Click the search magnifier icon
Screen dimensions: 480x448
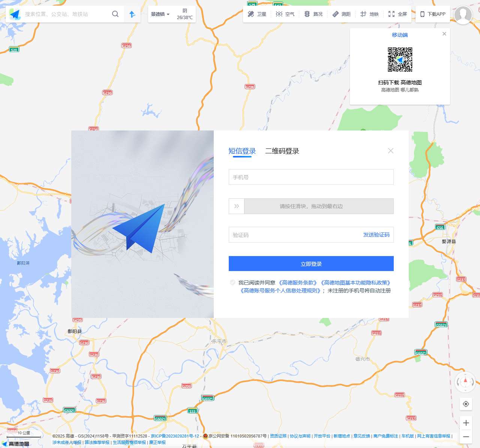[x=115, y=14]
